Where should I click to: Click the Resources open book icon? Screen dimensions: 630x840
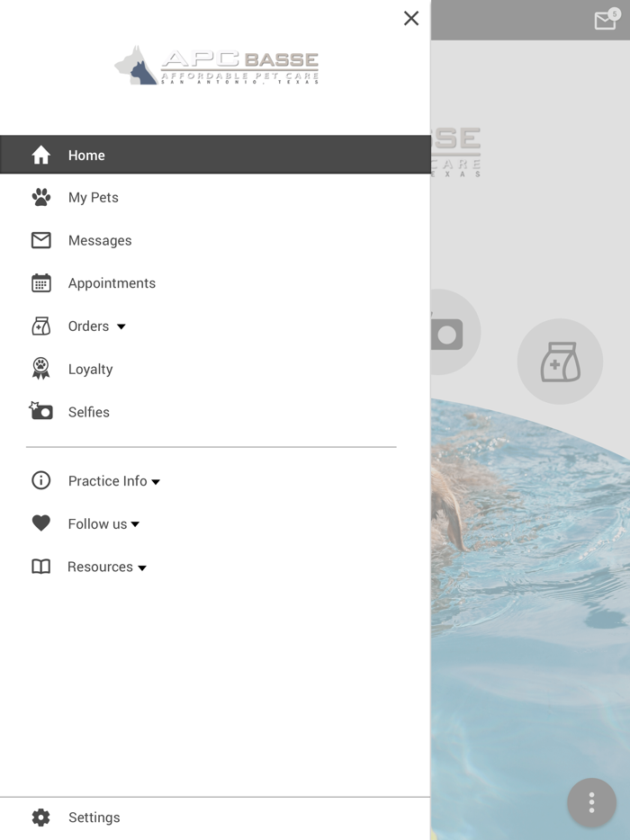click(x=40, y=567)
